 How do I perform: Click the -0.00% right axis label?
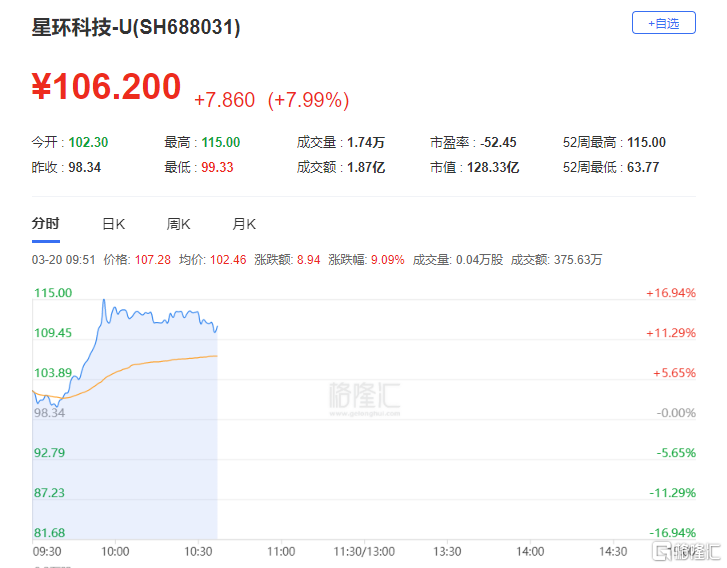pos(676,413)
